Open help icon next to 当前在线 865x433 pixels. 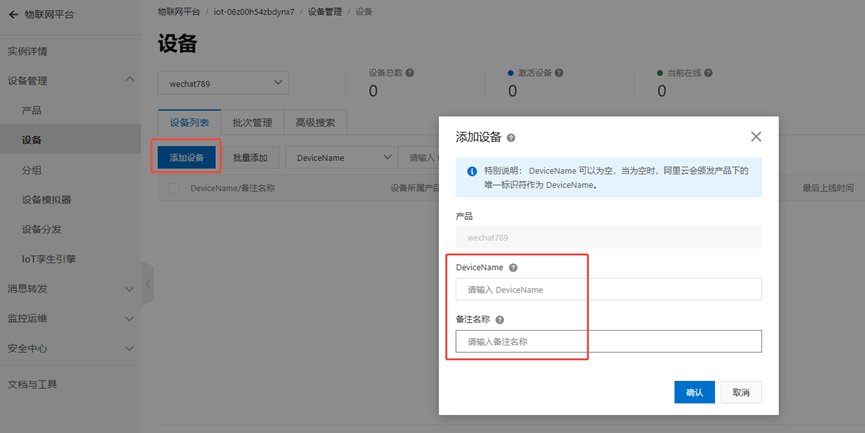[708, 73]
